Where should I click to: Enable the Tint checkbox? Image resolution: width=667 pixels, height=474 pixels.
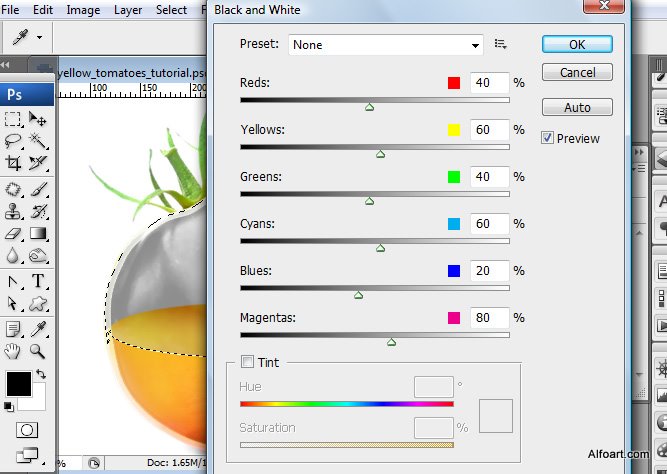click(248, 362)
